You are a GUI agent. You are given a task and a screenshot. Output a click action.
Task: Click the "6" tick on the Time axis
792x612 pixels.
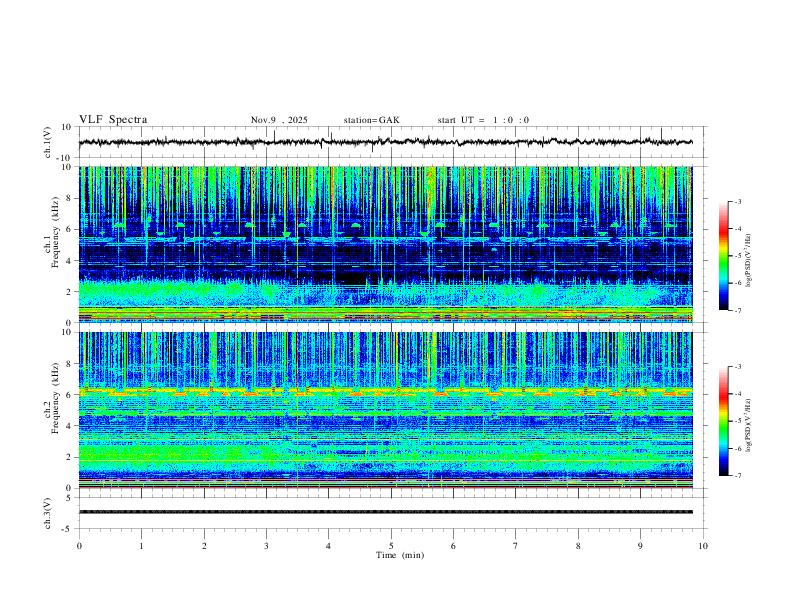point(454,546)
